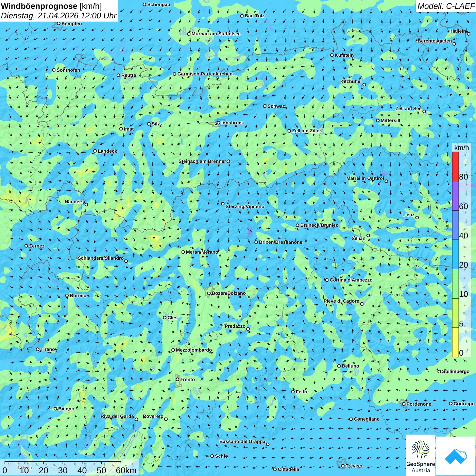Click the 'Schlanders/Silandro' label
The width and height of the screenshot is (476, 476).
(101, 258)
